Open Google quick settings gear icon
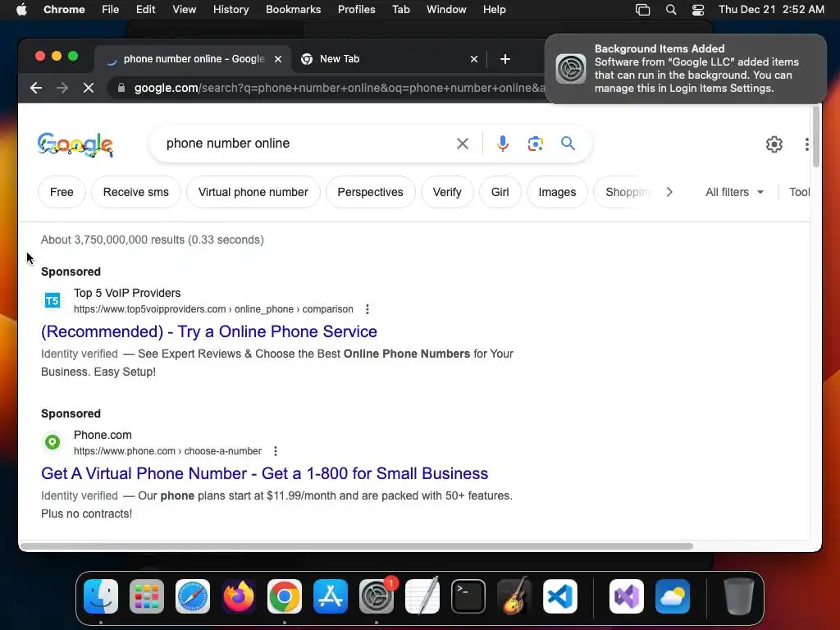The image size is (840, 630). tap(774, 144)
